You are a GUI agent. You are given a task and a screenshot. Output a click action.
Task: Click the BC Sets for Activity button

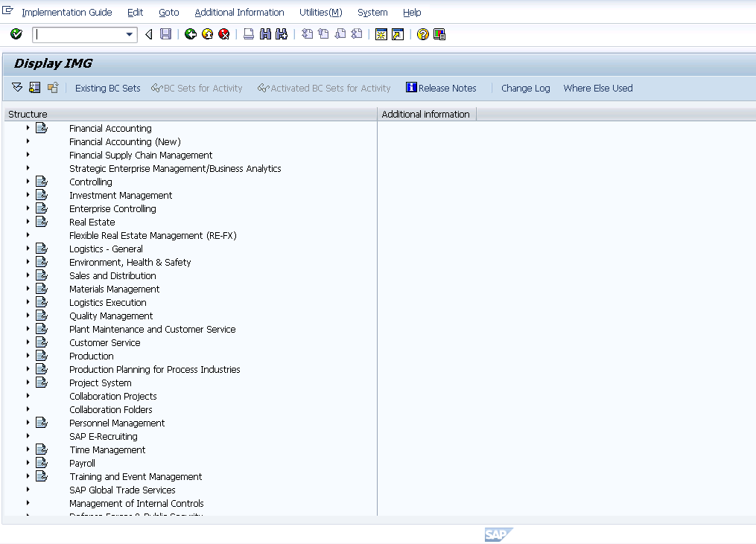tap(197, 88)
